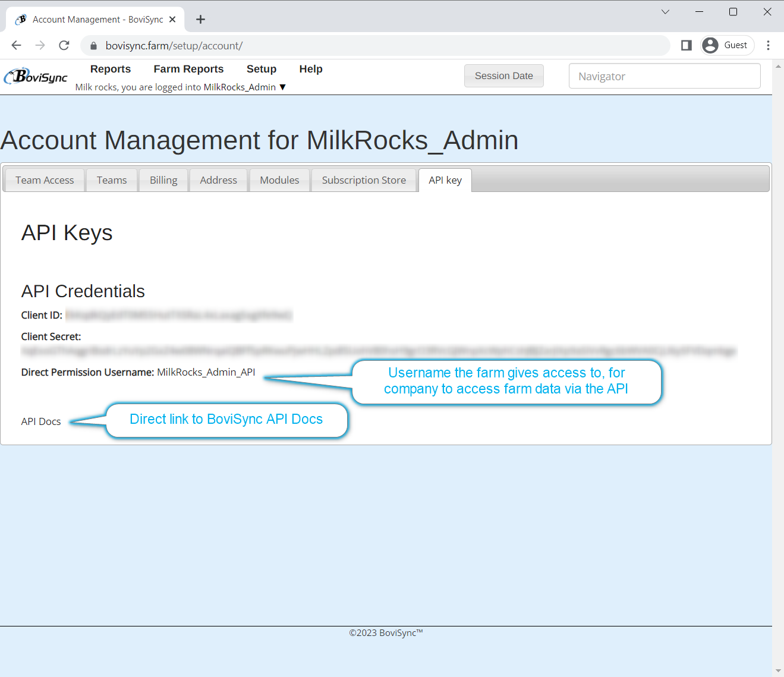Click the BoviSync logo
This screenshot has width=784, height=677.
tap(36, 77)
